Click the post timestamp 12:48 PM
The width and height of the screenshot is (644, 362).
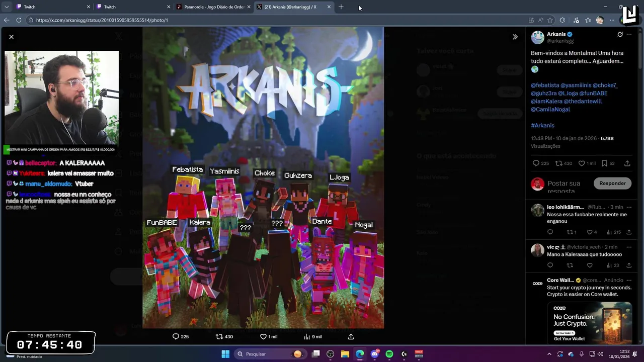click(x=564, y=138)
